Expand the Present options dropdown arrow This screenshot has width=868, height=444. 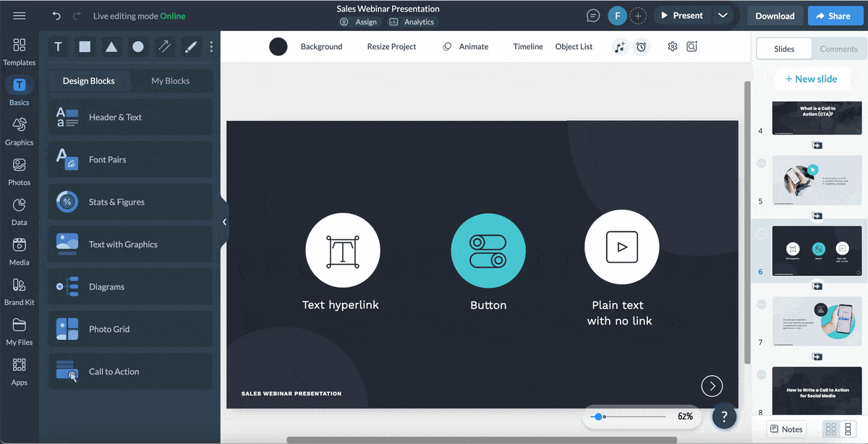[x=722, y=16]
